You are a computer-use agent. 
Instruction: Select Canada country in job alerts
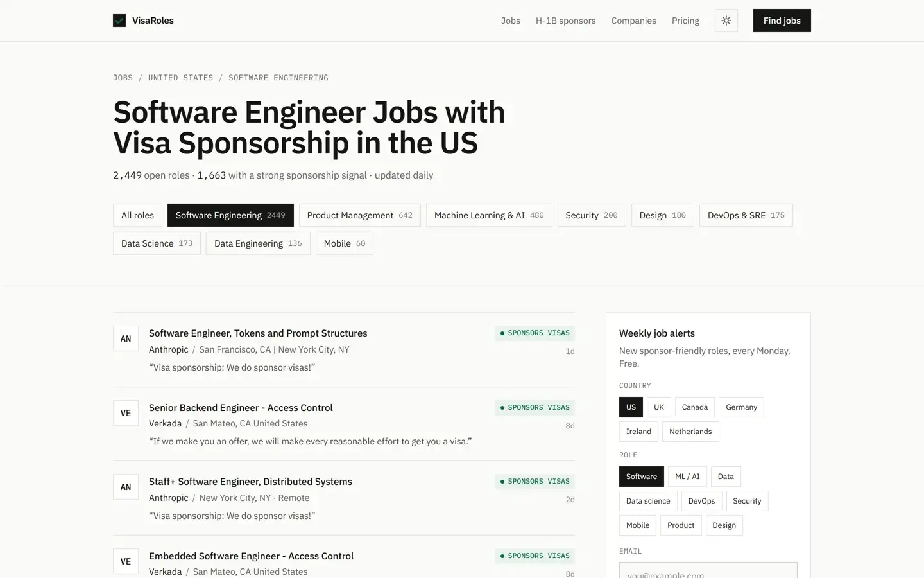pyautogui.click(x=695, y=407)
